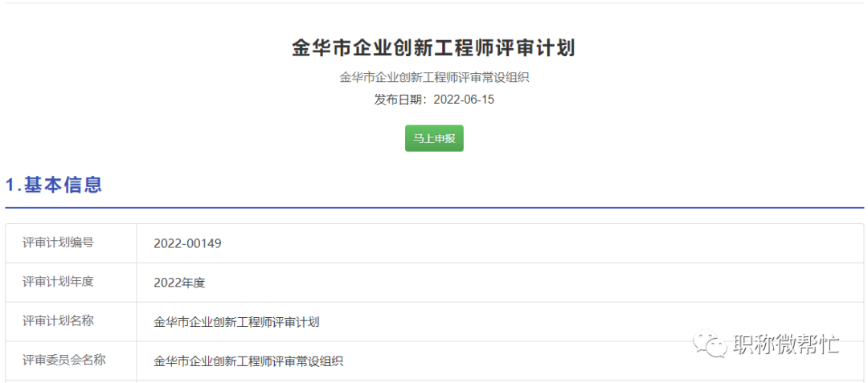Select the committee name value 金华市企业创新工程师评审常设组织 in table
The width and height of the screenshot is (868, 383).
point(248,361)
